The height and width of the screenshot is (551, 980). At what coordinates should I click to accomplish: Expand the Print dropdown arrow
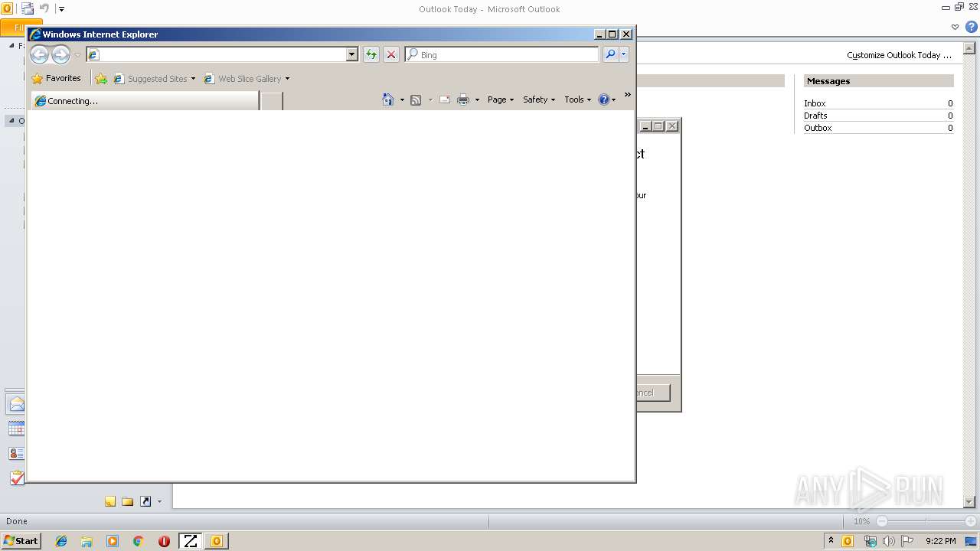[x=477, y=99]
